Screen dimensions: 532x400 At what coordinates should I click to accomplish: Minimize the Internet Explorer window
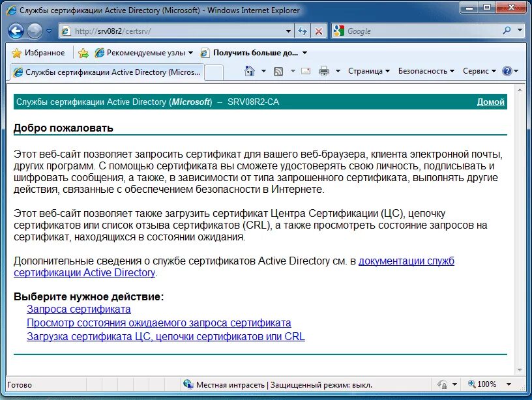point(469,7)
